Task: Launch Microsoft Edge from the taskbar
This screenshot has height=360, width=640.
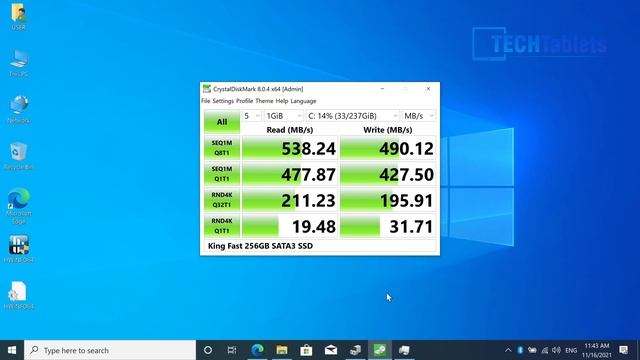Action: pos(257,350)
